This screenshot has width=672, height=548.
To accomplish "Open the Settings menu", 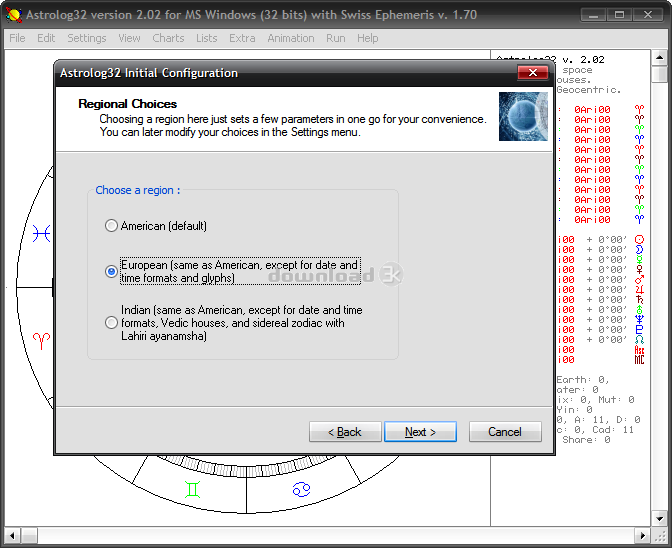I will [87, 38].
